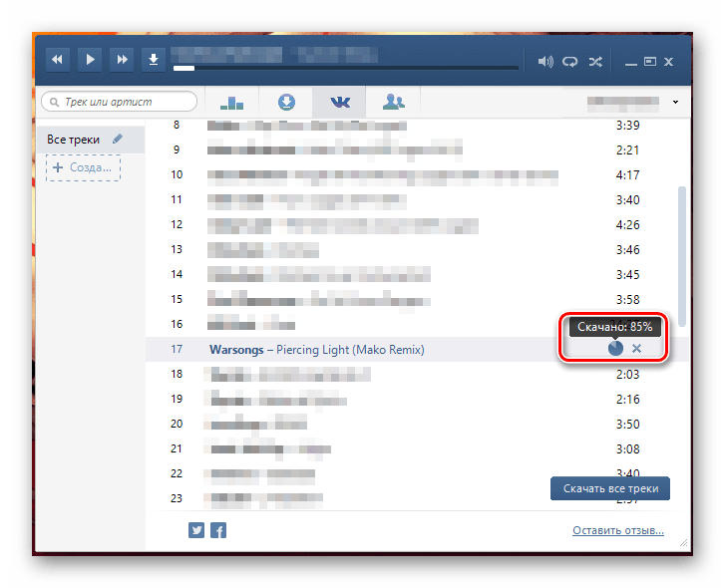Start playback with the play button
This screenshot has width=725, height=588.
tap(90, 60)
